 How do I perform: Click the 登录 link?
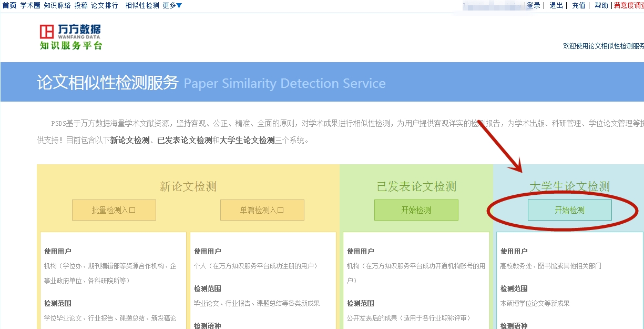pyautogui.click(x=534, y=5)
